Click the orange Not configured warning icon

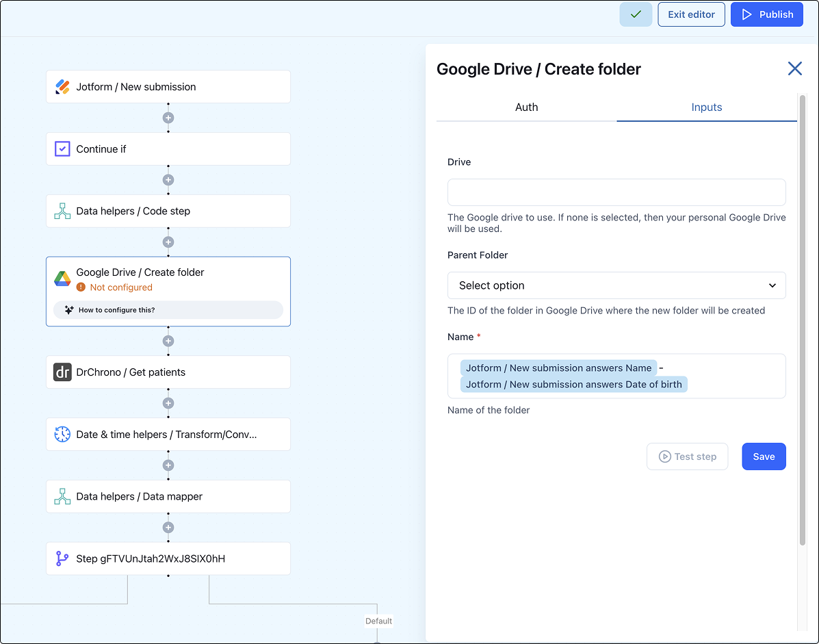click(x=81, y=287)
